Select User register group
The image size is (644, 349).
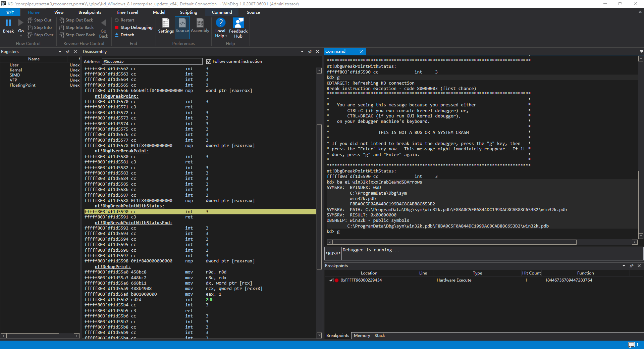click(x=14, y=65)
